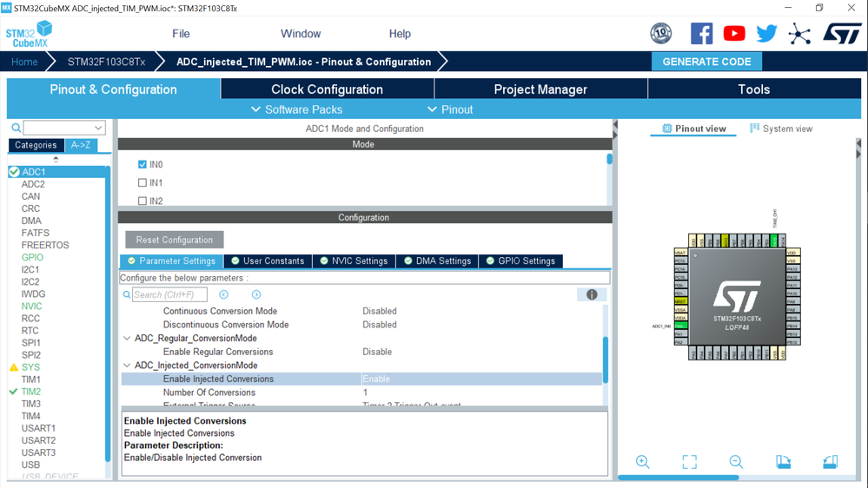Collapse ADC_Regular_ConversionMode group
The width and height of the screenshot is (868, 488).
[x=127, y=338]
